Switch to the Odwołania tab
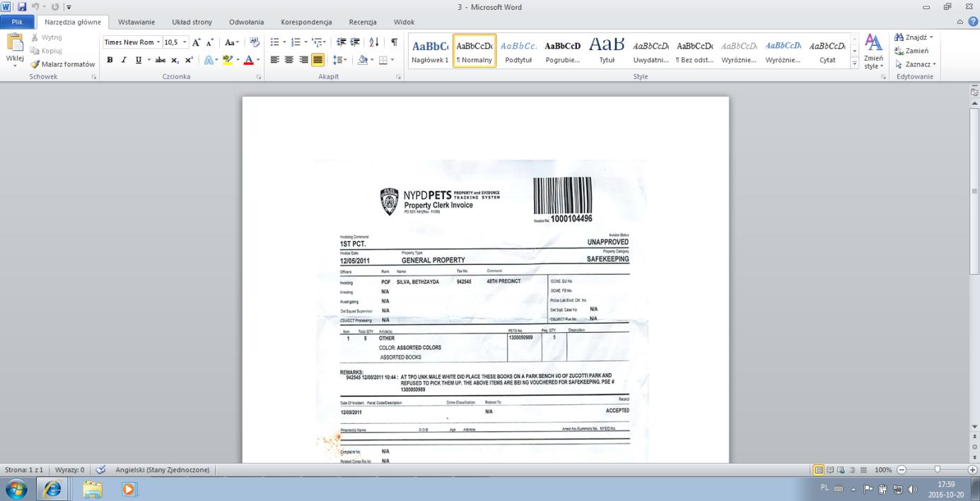Viewport: 980px width, 501px height. (x=247, y=22)
